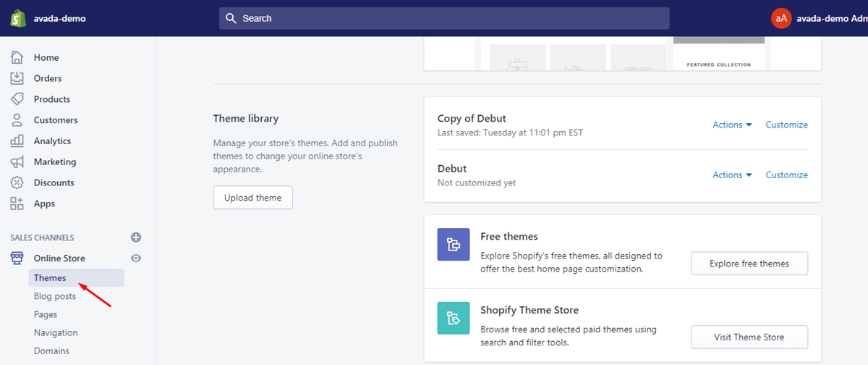
Task: Focus the top Search field
Action: [x=444, y=18]
